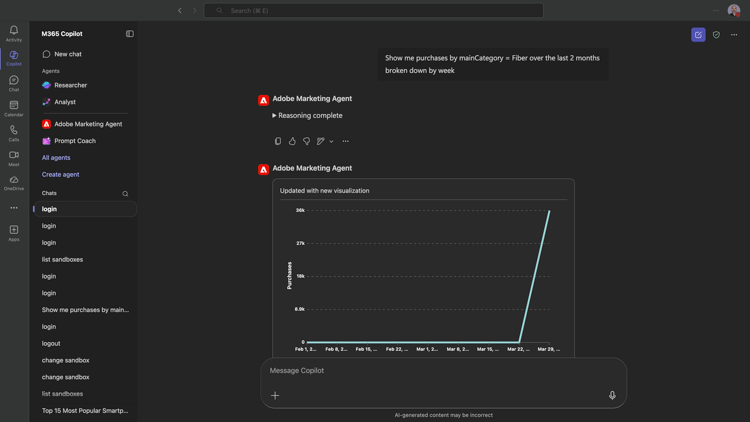Click the plus attach button in message box
Screen dimensions: 750x422
pyautogui.click(x=275, y=395)
